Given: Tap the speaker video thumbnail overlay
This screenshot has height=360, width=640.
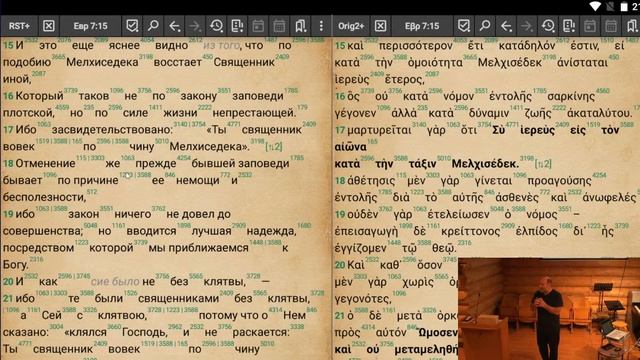Looking at the screenshot, I should click(x=549, y=309).
